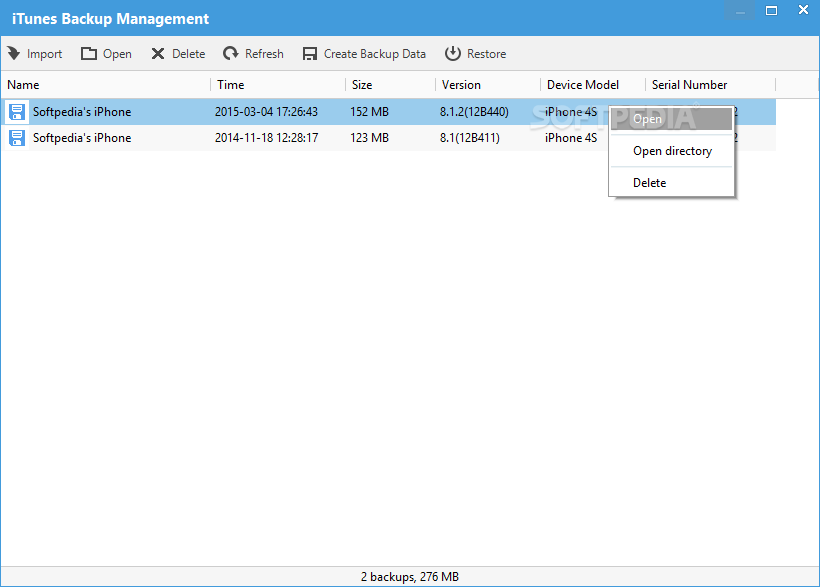This screenshot has height=587, width=820.
Task: Click the time 2015-03-04 17:26:43
Action: point(266,112)
